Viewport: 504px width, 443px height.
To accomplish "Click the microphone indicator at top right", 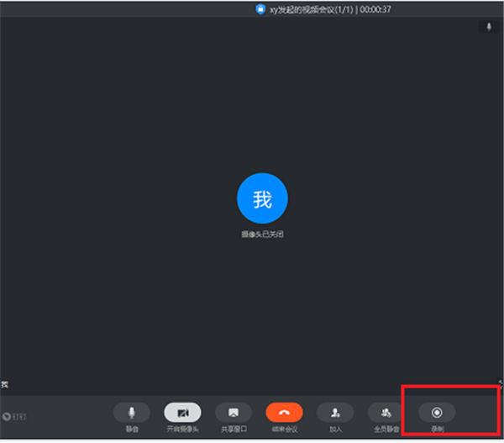I will click(489, 27).
